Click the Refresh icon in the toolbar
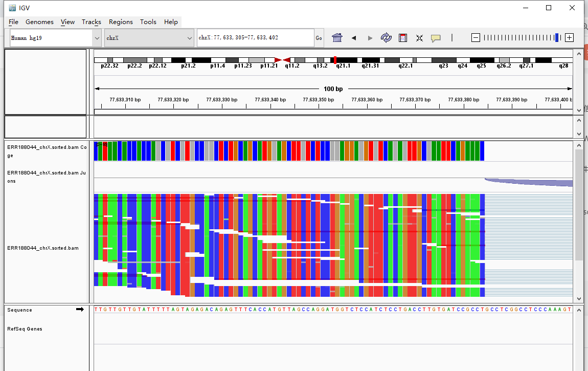588x371 pixels. (386, 37)
